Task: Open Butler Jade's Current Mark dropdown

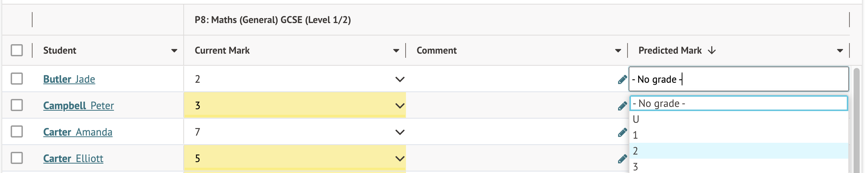Action: (400, 79)
